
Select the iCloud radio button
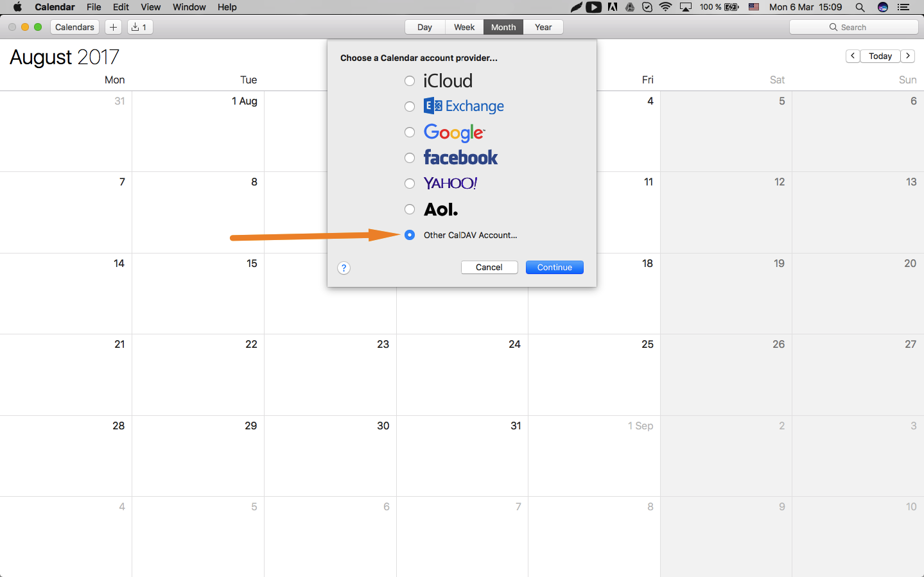[410, 81]
